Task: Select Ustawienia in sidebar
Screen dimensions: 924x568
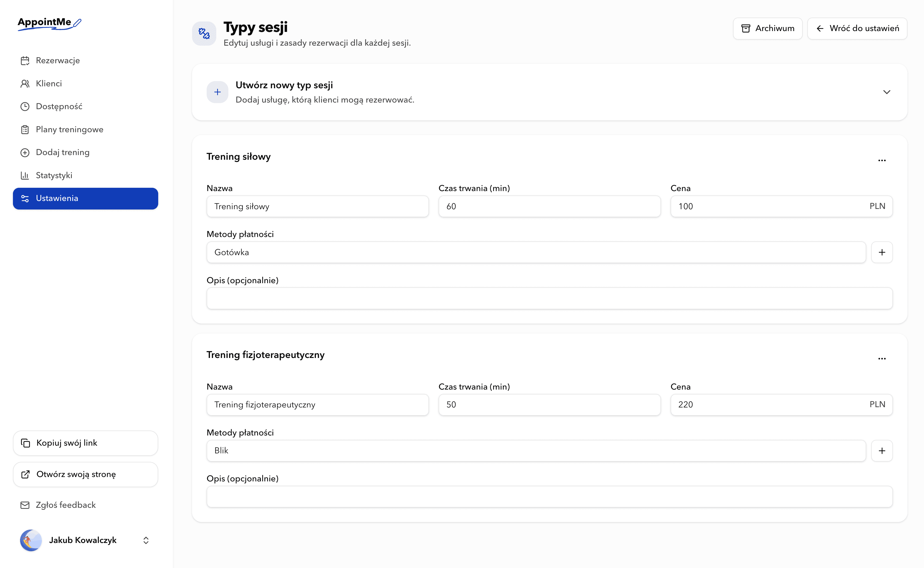Action: (x=85, y=198)
